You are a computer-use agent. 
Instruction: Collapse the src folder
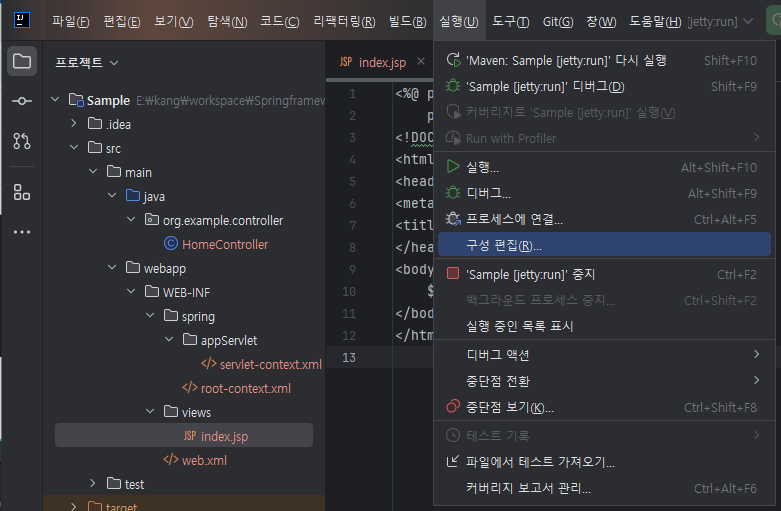[x=74, y=147]
